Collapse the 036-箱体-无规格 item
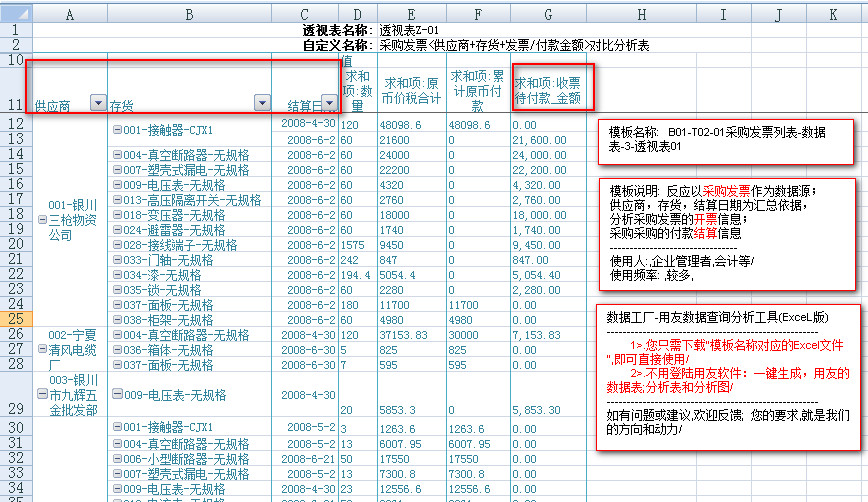The height and width of the screenshot is (502, 868). [x=117, y=351]
